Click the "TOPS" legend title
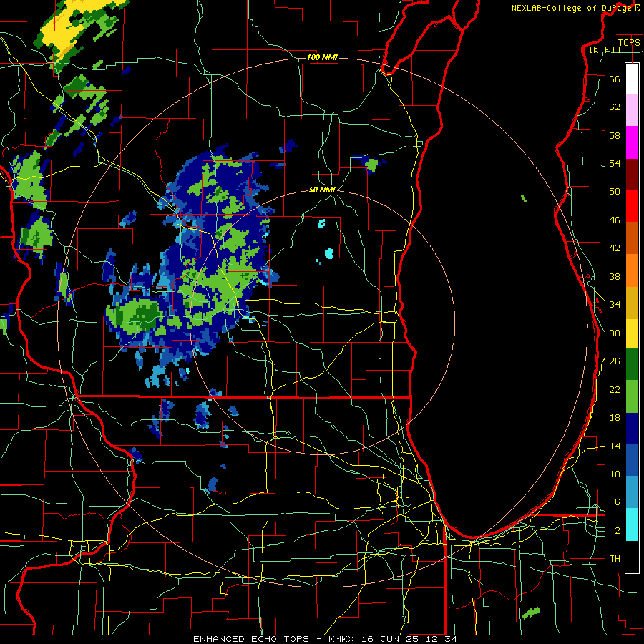This screenshot has height=644, width=644. coord(629,42)
